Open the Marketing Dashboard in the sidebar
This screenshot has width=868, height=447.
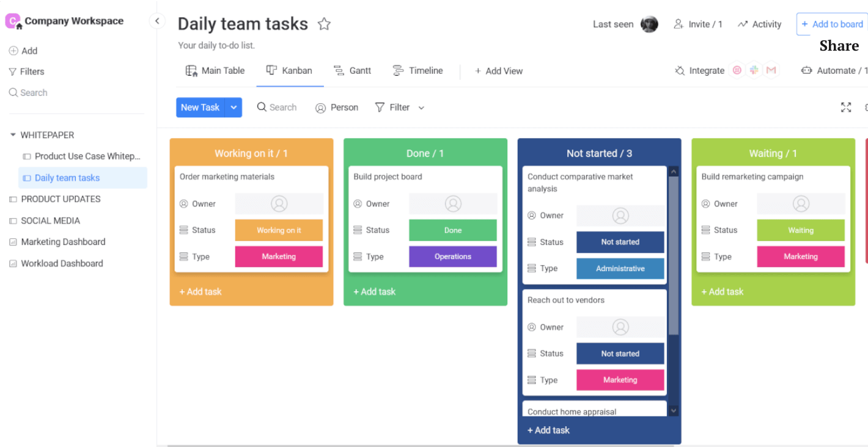coord(63,242)
